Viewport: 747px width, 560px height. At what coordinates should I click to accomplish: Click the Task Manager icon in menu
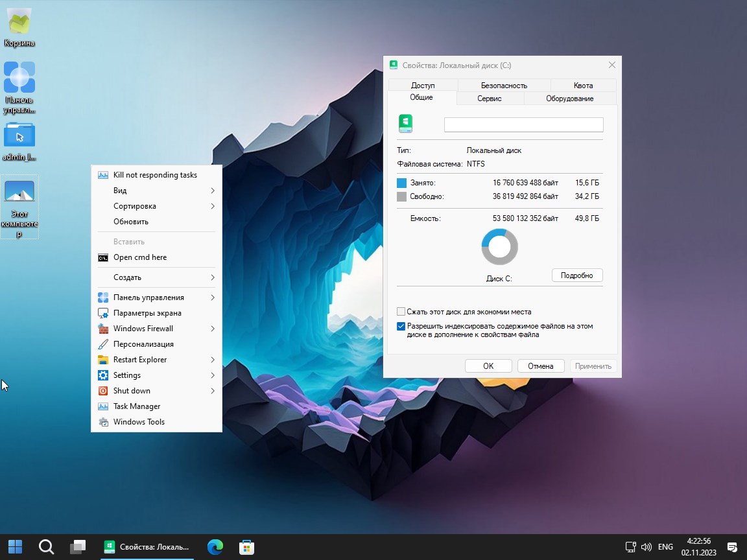(x=103, y=406)
